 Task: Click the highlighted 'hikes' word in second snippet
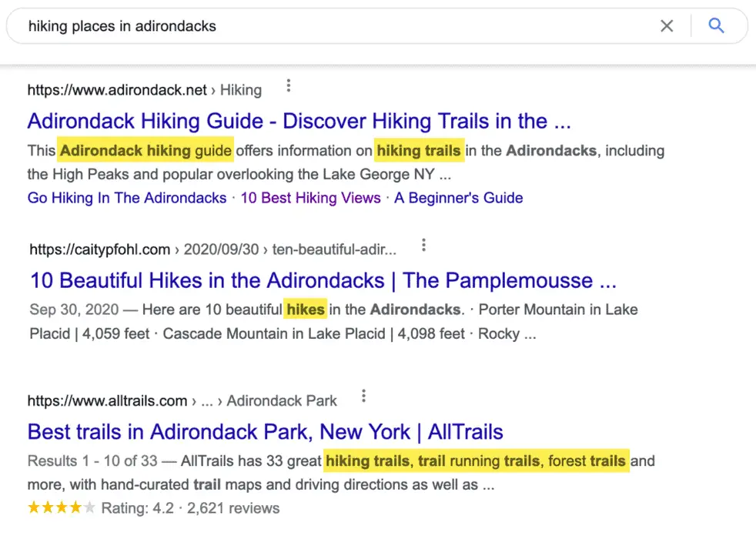(x=306, y=309)
